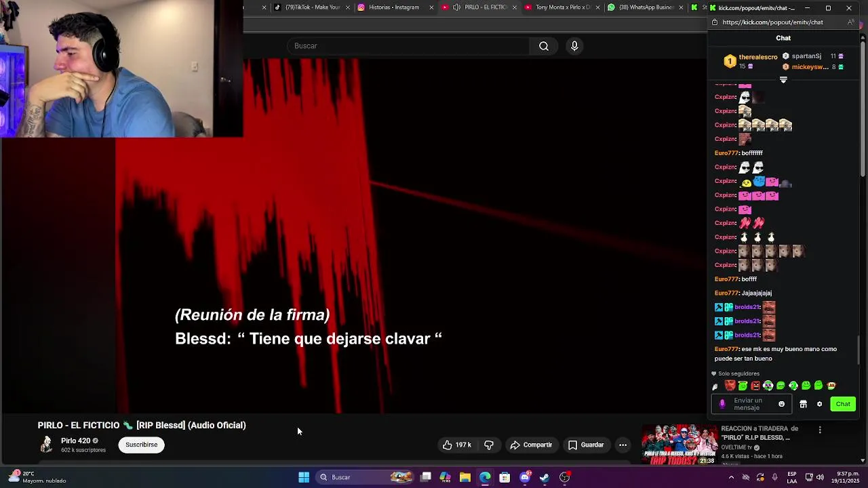Image resolution: width=868 pixels, height=488 pixels.
Task: Select the angry red face emote
Action: point(755,386)
